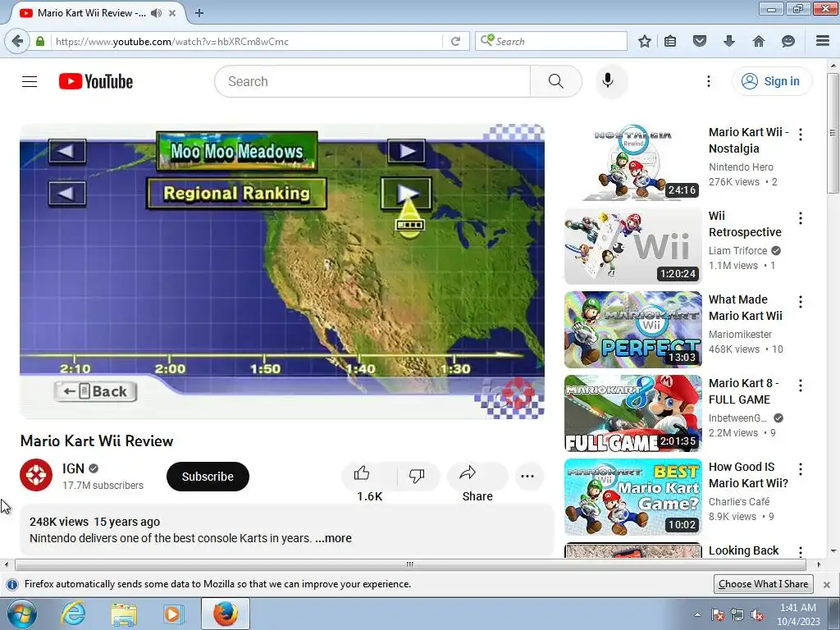
Task: Like the video with thumbs up
Action: pos(369,475)
